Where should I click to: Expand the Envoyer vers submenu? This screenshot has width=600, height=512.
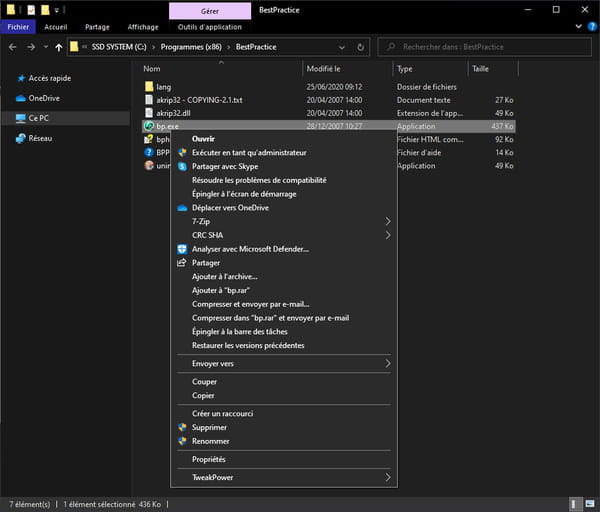[284, 364]
